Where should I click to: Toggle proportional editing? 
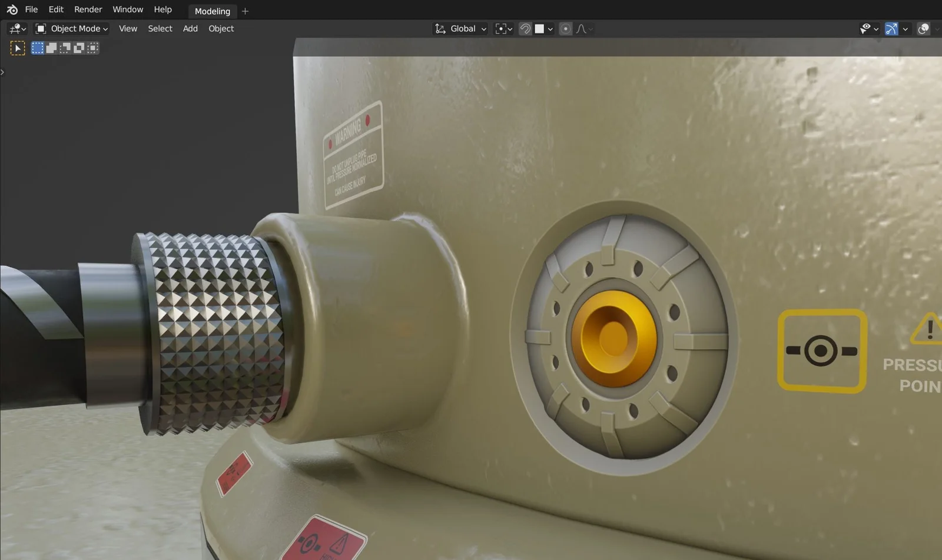coord(565,29)
